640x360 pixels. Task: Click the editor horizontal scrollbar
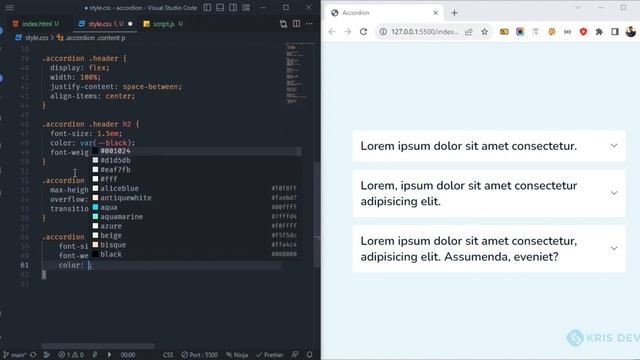[x=98, y=346]
